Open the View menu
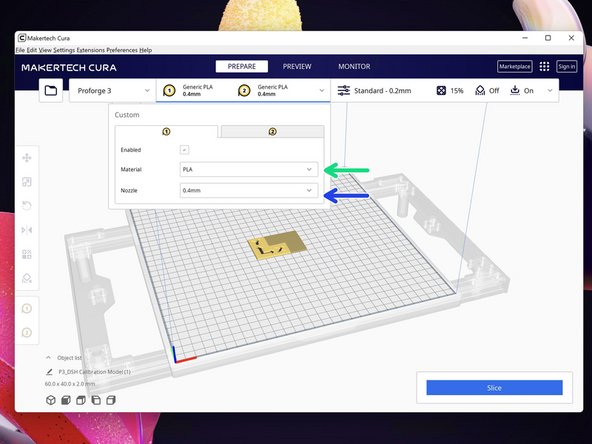The image size is (592, 444). pyautogui.click(x=45, y=50)
